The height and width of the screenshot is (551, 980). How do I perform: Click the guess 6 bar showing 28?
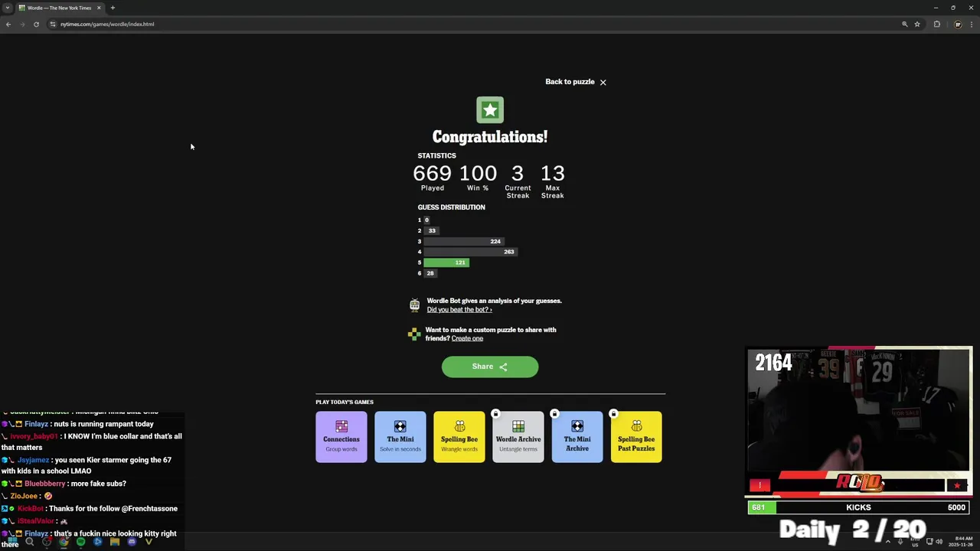430,273
